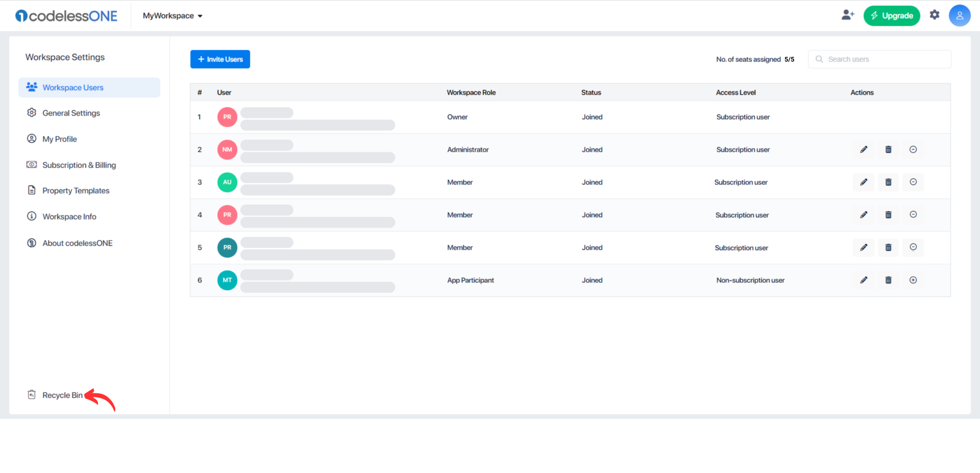
Task: Click the Access Level column header
Action: [x=735, y=93]
